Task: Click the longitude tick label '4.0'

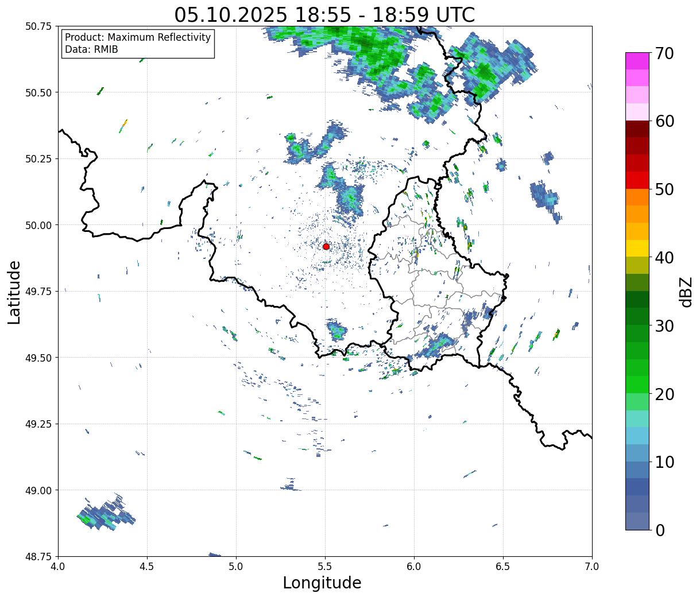Action: point(59,567)
